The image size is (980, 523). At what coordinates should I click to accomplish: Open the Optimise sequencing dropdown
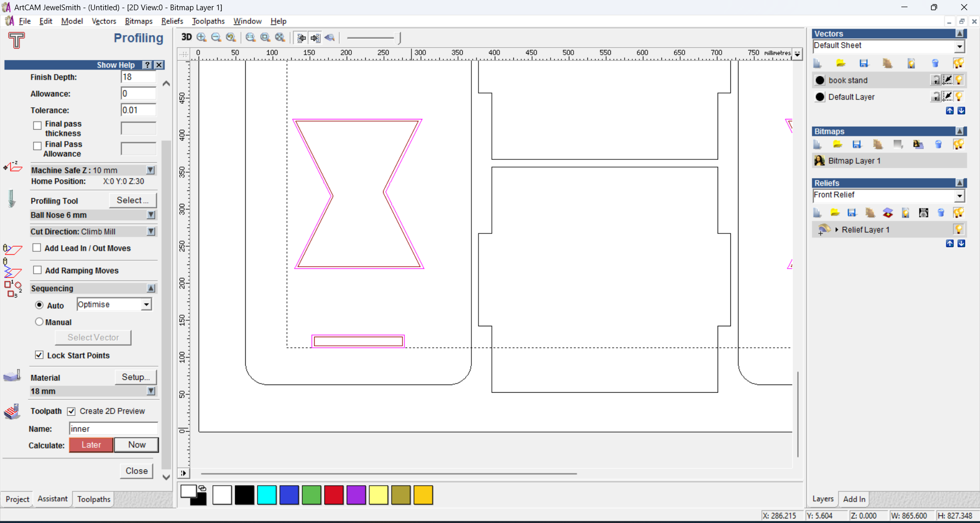147,304
